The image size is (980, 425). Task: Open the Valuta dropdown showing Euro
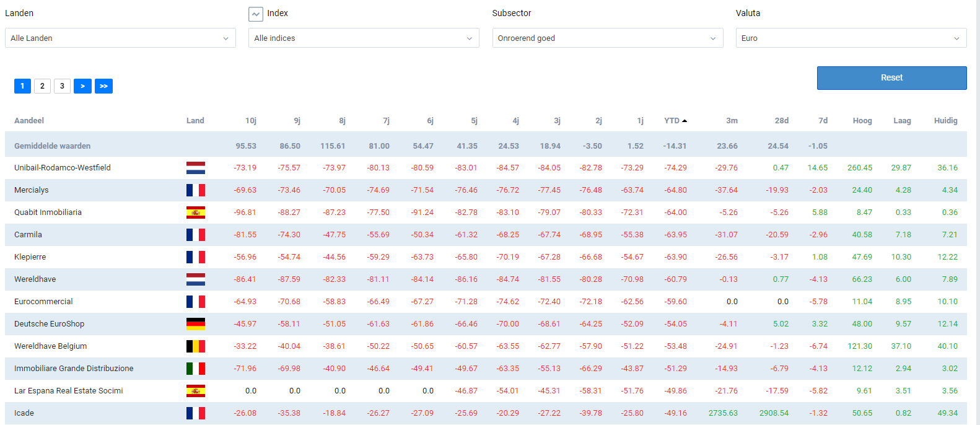click(851, 38)
